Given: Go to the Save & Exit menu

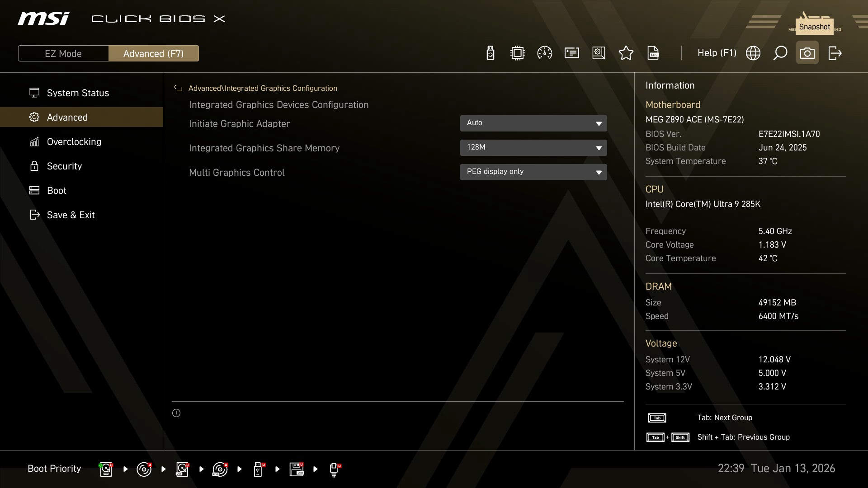Looking at the screenshot, I should pos(71,215).
